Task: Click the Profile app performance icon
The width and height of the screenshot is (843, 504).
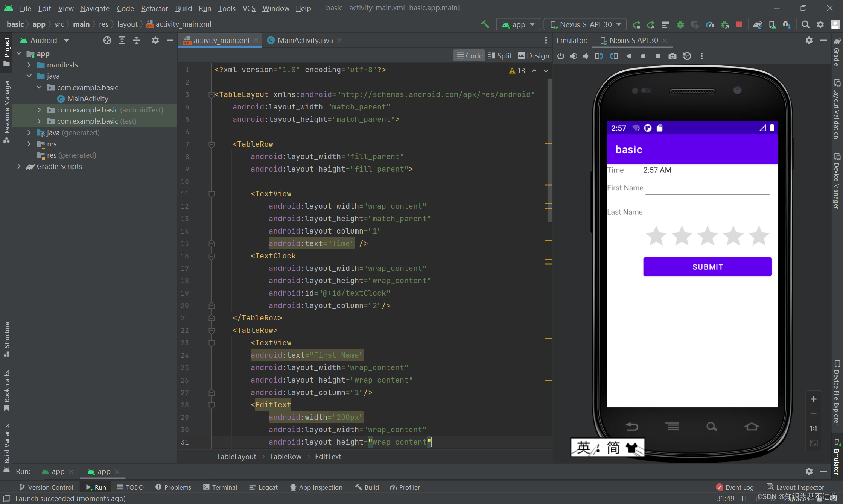Action: pos(711,24)
